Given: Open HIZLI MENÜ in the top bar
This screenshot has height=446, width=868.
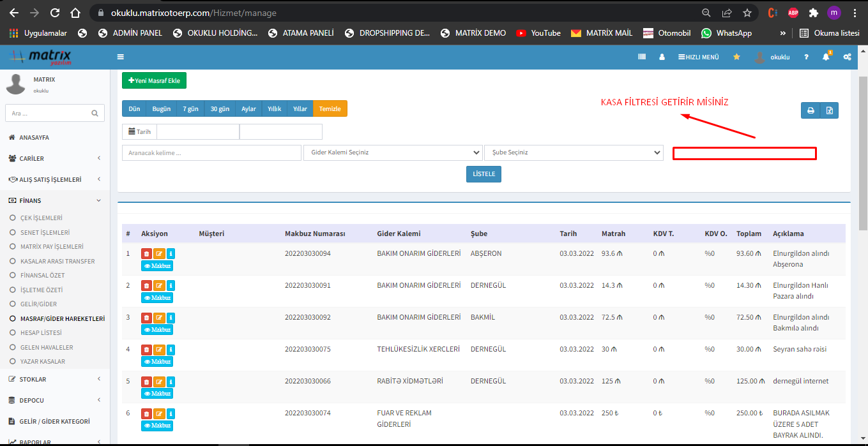Looking at the screenshot, I should (698, 57).
